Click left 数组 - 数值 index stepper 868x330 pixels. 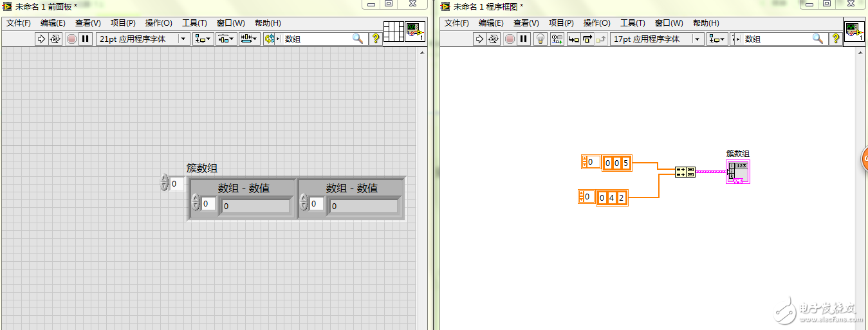tap(196, 203)
